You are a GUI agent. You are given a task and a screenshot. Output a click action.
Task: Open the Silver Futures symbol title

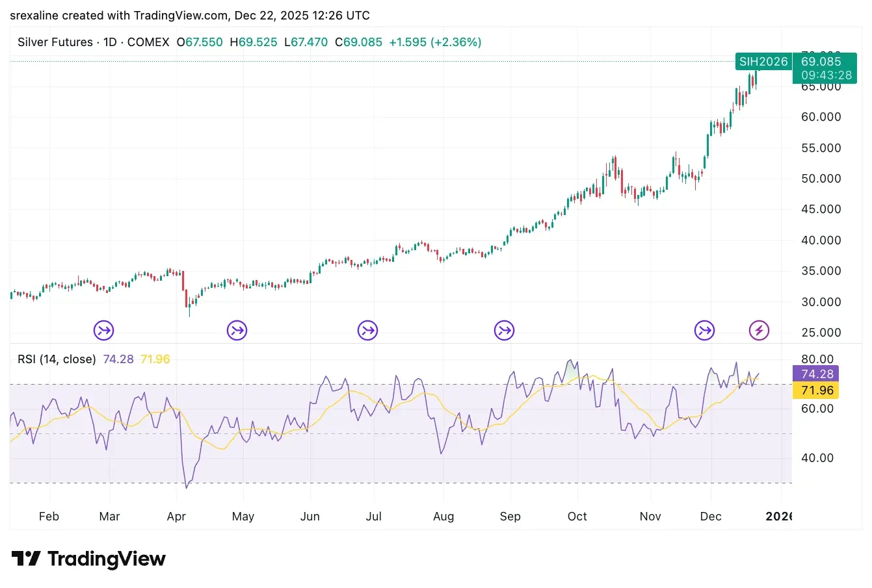(55, 42)
